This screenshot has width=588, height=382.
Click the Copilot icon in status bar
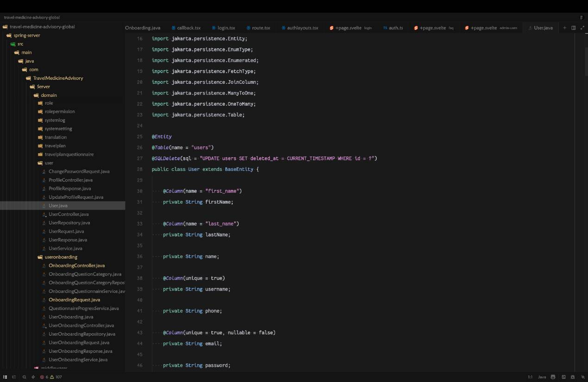point(553,377)
